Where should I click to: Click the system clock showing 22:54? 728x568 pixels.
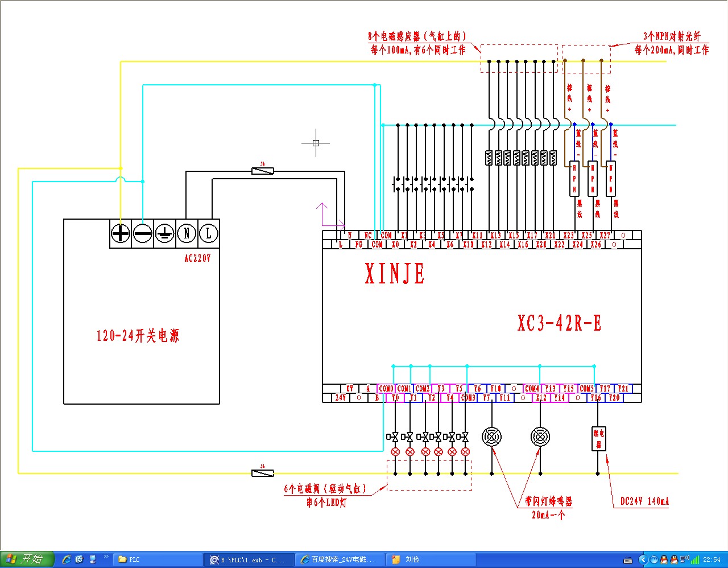712,559
